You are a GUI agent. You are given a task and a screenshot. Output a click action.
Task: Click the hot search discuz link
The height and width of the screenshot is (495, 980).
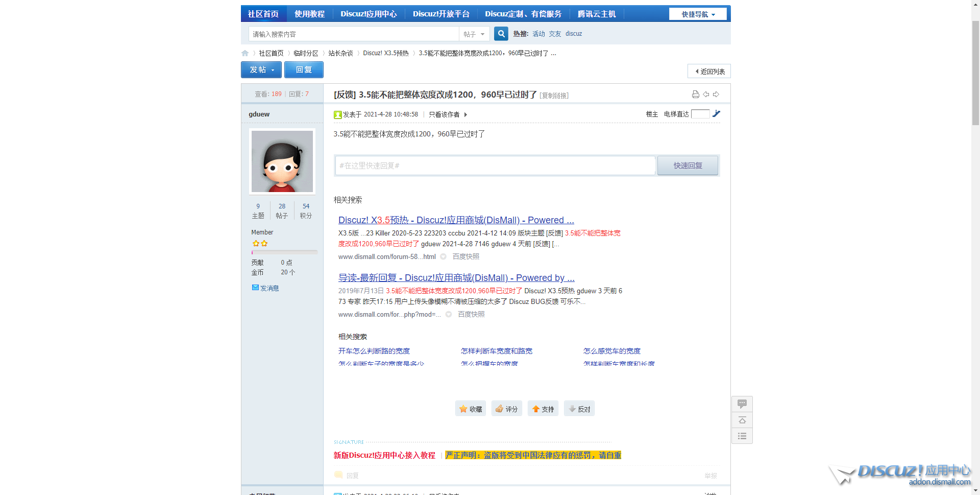point(574,34)
